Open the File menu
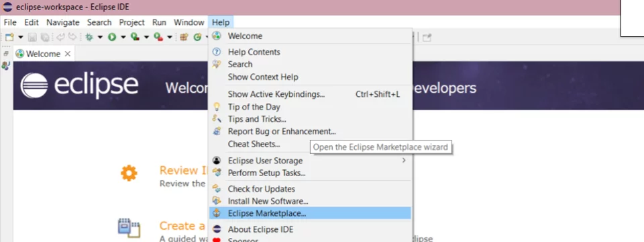This screenshot has width=644, height=242. click(10, 22)
